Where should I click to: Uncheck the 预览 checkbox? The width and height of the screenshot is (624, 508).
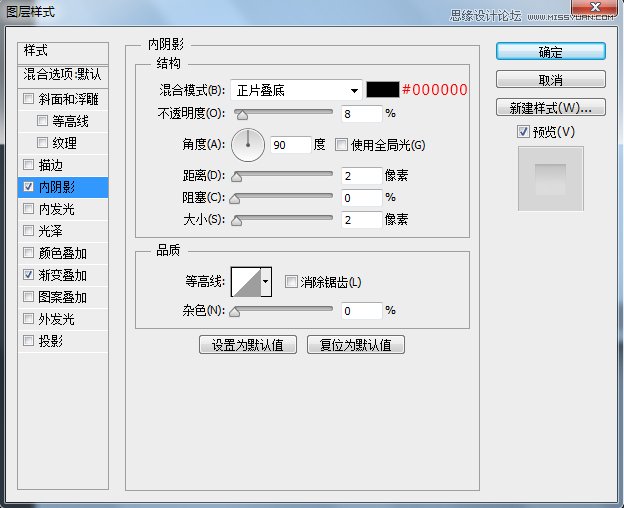pyautogui.click(x=523, y=132)
